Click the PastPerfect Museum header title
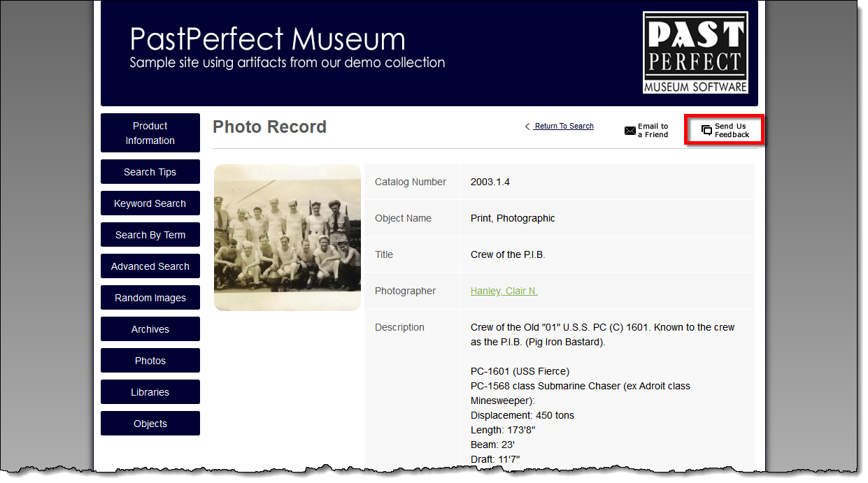This screenshot has height=483, width=868. tap(268, 38)
